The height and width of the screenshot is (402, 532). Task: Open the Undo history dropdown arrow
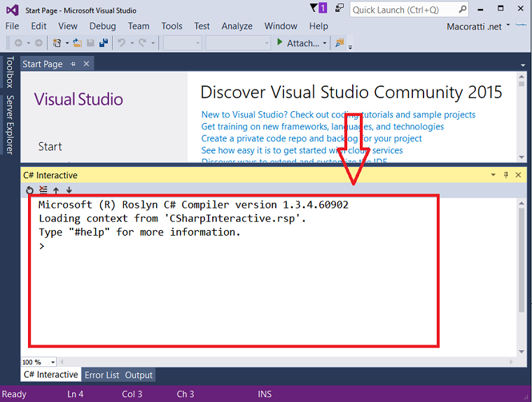[132, 43]
